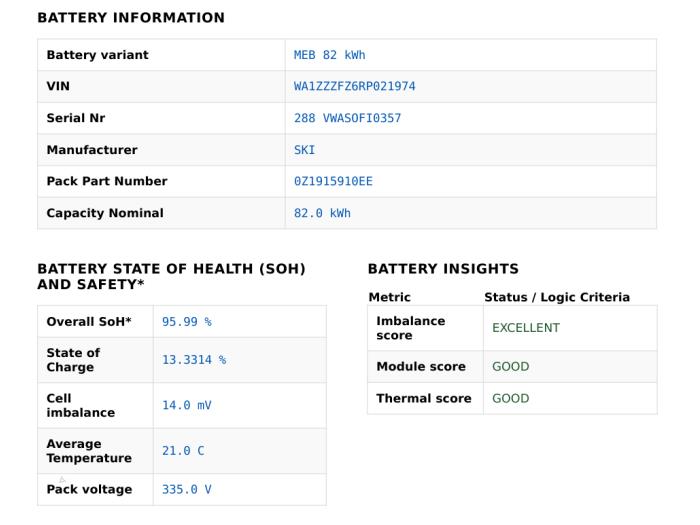Select the 'Imbalance score' metric label
This screenshot has height=525, width=700.
[411, 328]
